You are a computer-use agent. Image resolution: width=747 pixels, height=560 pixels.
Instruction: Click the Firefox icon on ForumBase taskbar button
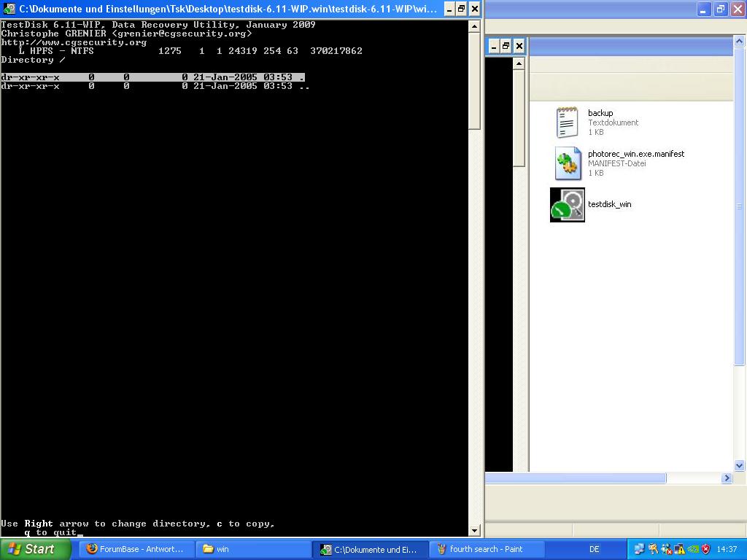coord(92,548)
